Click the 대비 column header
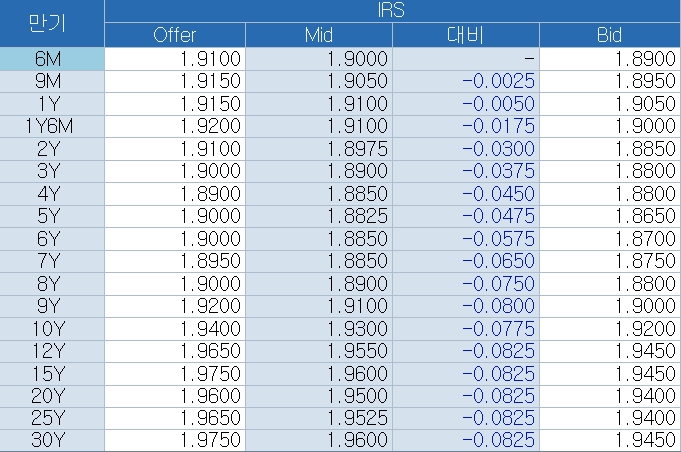681x452 pixels. (465, 35)
